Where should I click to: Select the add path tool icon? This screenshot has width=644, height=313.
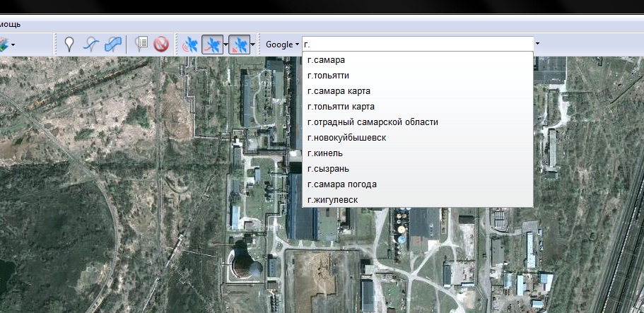click(90, 45)
